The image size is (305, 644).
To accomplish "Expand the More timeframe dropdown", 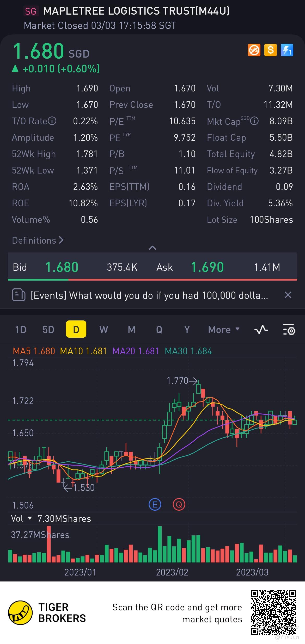I will tap(224, 330).
